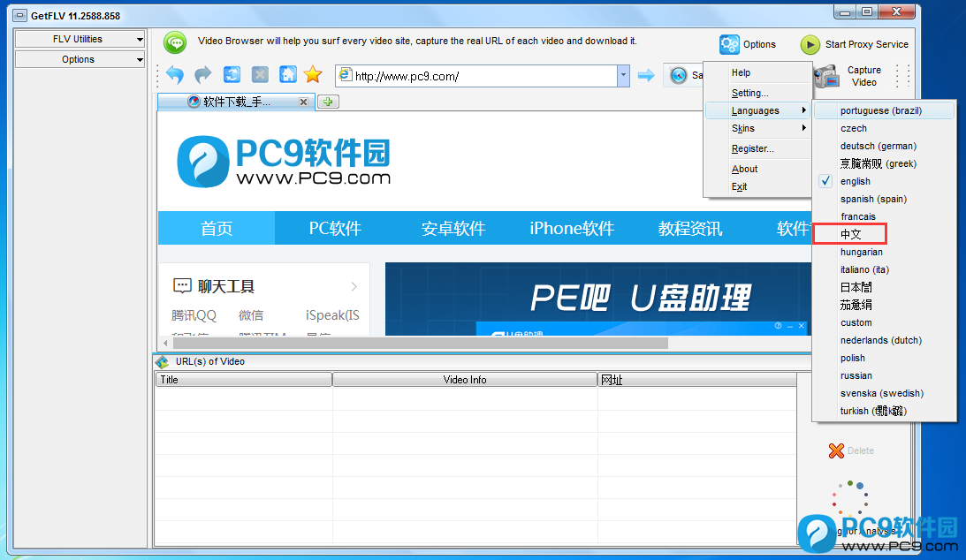
Task: Stop loading with the grey X icon
Action: pos(260,74)
